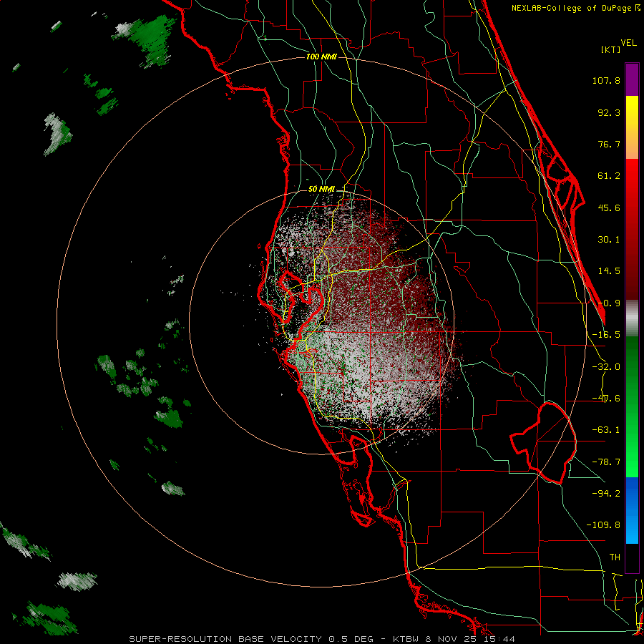
Task: Click the 107.8 scale value
Action: coord(606,80)
